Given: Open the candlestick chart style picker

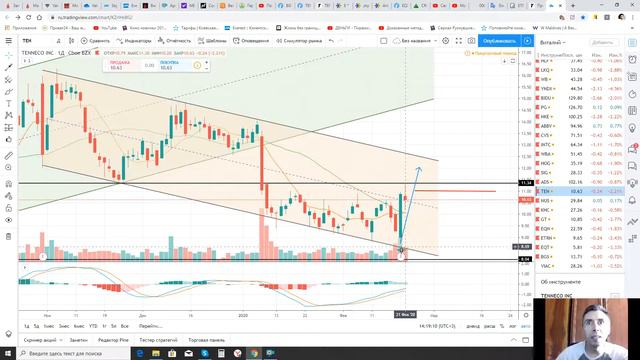Looking at the screenshot, I should [71, 41].
